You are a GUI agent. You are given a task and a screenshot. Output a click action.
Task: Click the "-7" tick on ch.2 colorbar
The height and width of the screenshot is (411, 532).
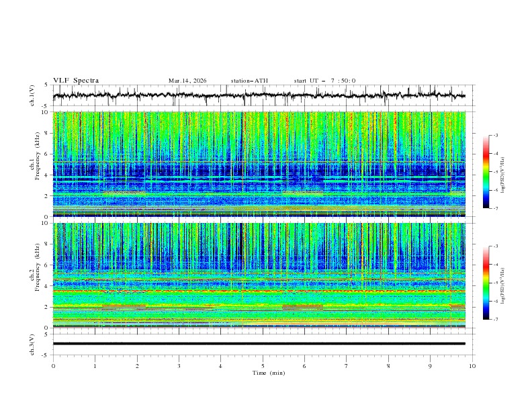[495, 320]
